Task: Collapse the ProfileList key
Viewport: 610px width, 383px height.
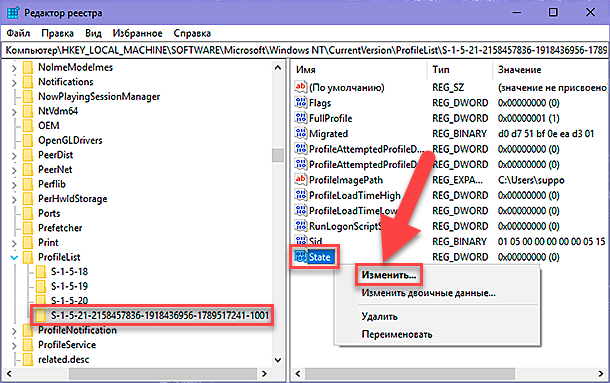Action: (14, 258)
